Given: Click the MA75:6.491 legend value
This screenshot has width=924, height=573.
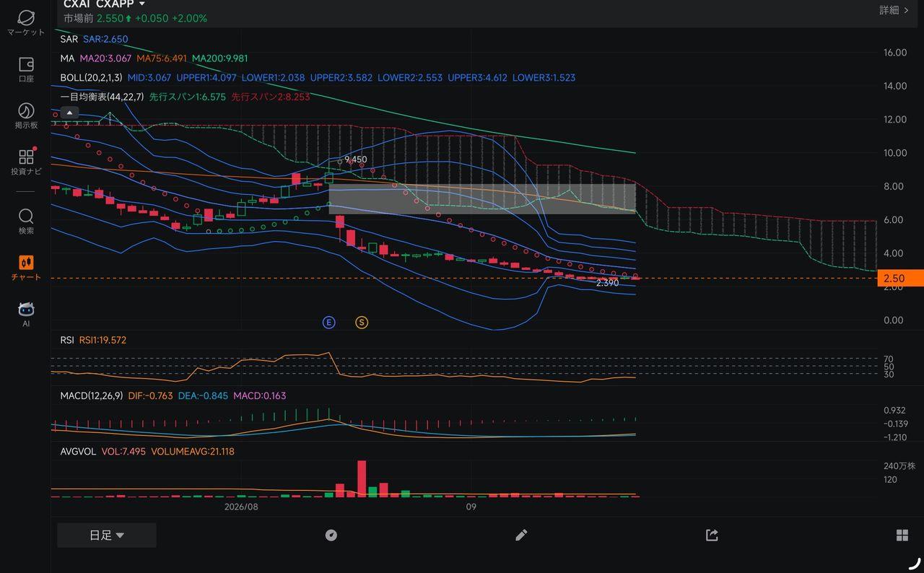Looking at the screenshot, I should tap(162, 58).
